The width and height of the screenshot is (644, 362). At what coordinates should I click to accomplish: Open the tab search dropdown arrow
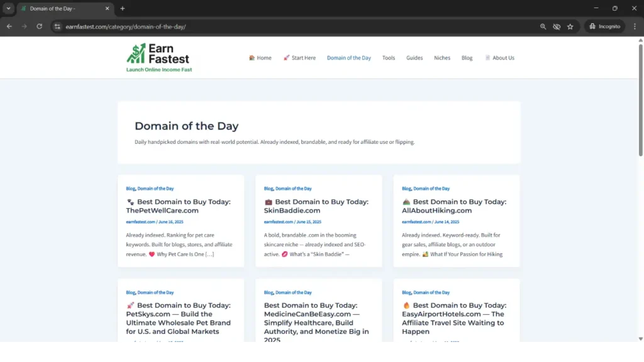point(8,8)
